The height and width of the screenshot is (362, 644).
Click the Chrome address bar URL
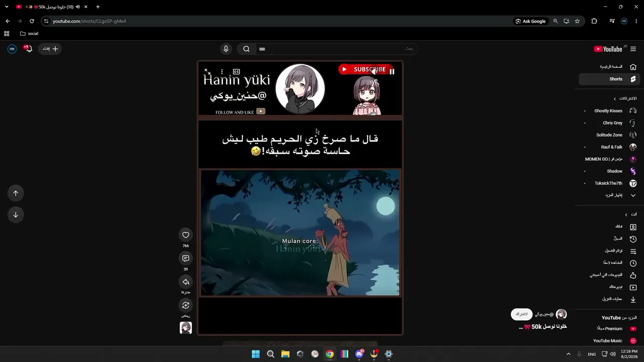click(x=90, y=21)
